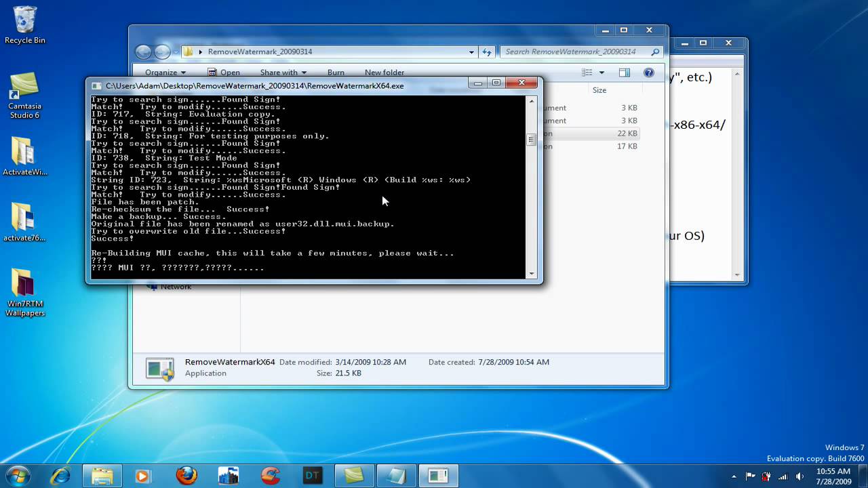Select the activate76... folder on the desktop
This screenshot has height=488, width=868.
[x=24, y=222]
